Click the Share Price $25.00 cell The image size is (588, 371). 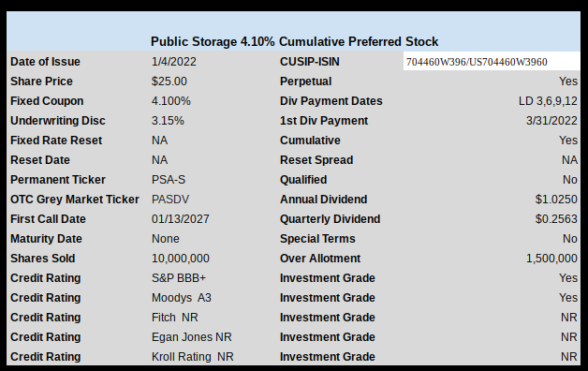(x=169, y=82)
